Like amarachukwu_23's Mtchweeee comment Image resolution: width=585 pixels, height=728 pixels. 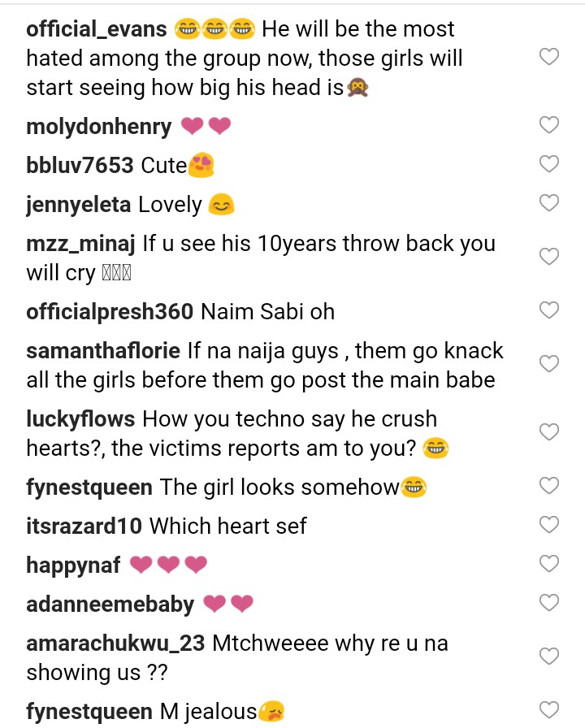point(550,656)
